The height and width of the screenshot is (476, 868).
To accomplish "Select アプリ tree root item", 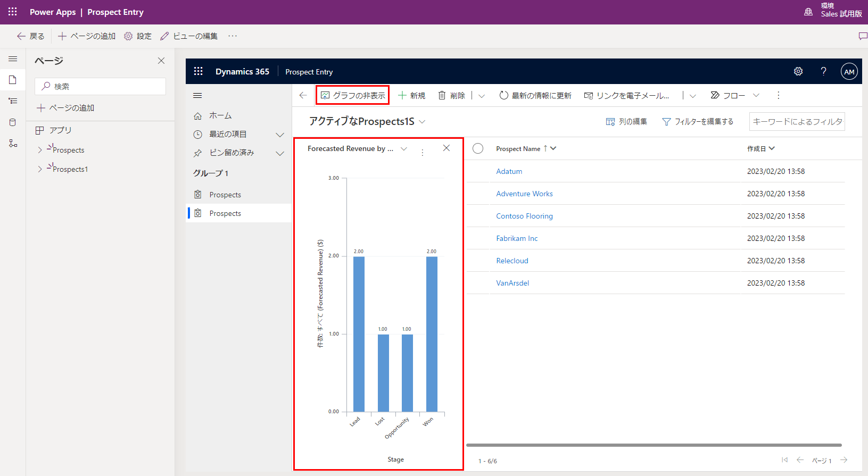I will (53, 130).
